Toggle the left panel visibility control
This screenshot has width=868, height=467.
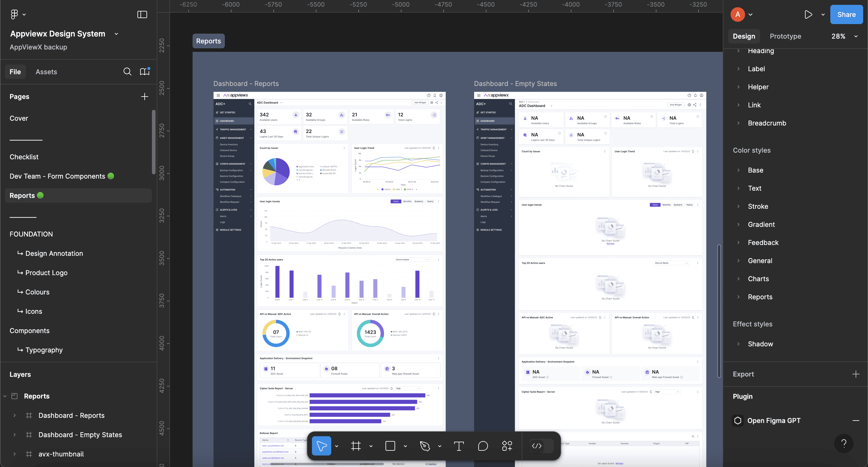point(142,14)
